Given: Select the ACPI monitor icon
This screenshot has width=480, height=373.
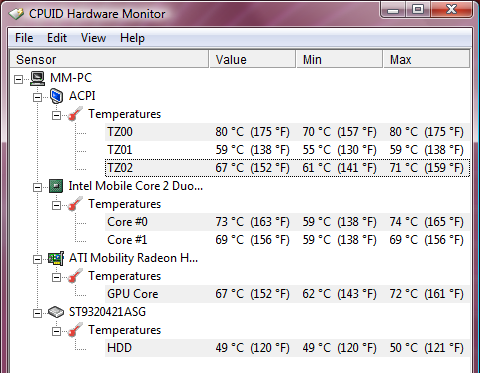Looking at the screenshot, I should coord(56,96).
